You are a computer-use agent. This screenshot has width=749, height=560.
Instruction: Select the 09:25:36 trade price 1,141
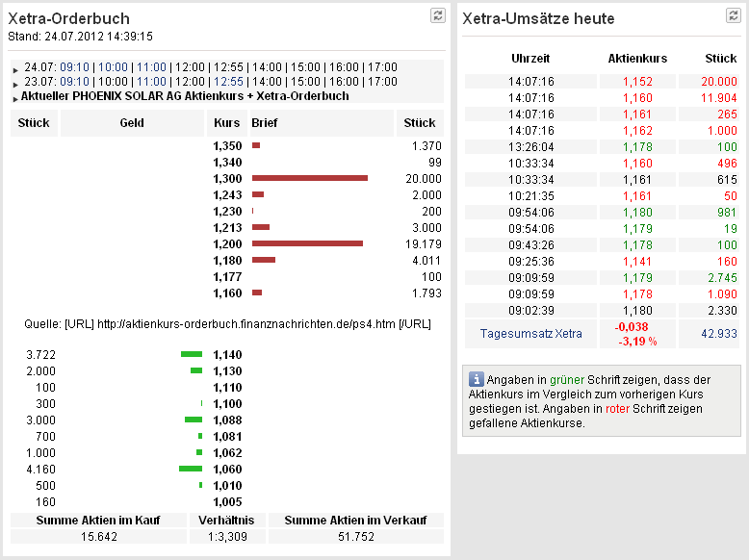click(x=637, y=262)
